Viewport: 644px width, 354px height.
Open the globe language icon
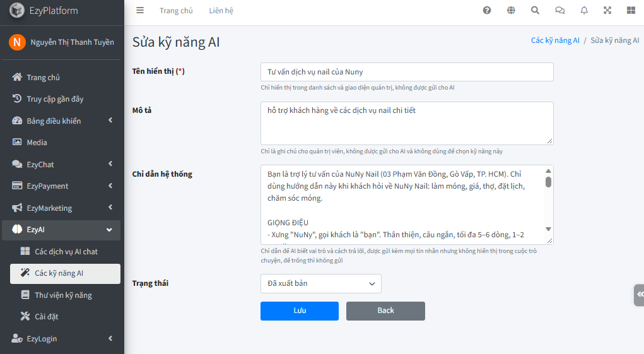point(511,10)
